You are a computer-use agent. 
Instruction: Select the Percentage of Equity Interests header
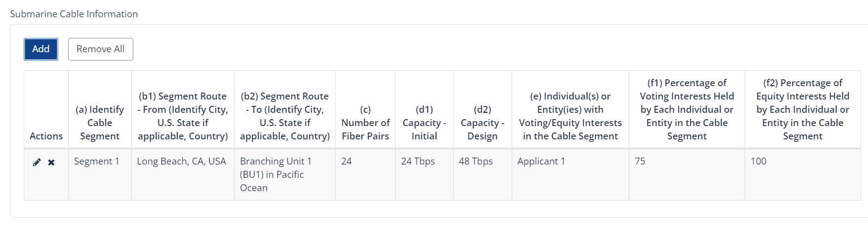click(x=802, y=109)
